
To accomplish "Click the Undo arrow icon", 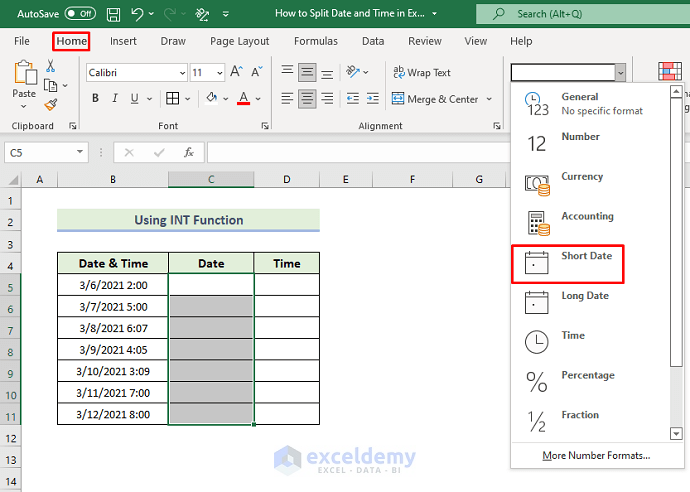I will point(138,14).
